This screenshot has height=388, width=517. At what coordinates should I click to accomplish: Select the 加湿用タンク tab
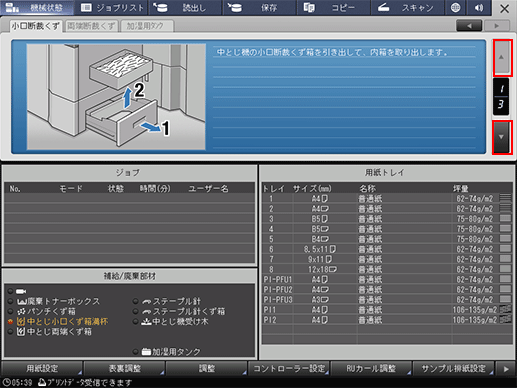pyautogui.click(x=146, y=26)
